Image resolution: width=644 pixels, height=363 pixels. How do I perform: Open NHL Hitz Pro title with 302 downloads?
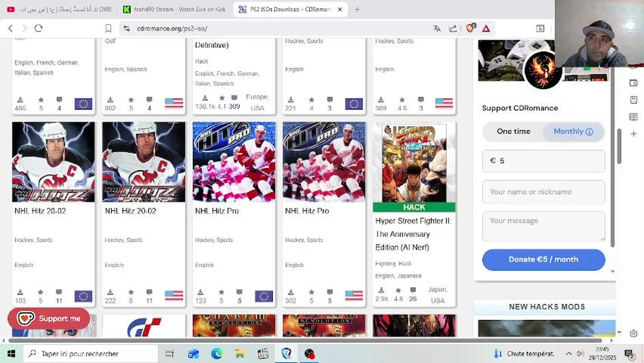click(307, 211)
